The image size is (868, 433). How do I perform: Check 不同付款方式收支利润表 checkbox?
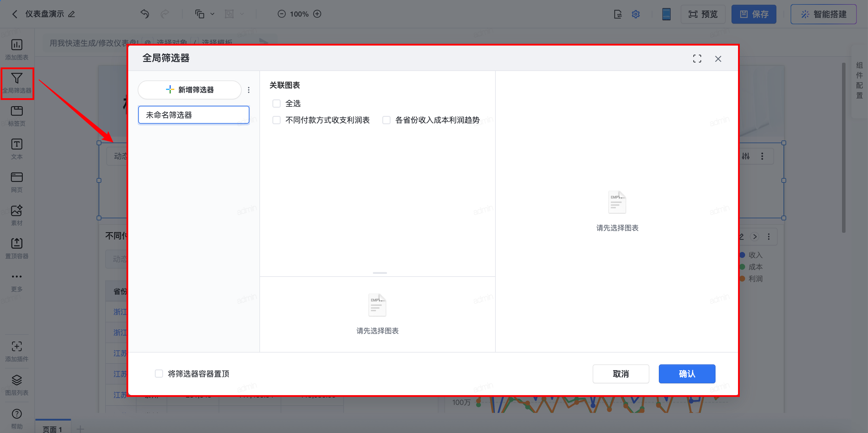pyautogui.click(x=276, y=120)
